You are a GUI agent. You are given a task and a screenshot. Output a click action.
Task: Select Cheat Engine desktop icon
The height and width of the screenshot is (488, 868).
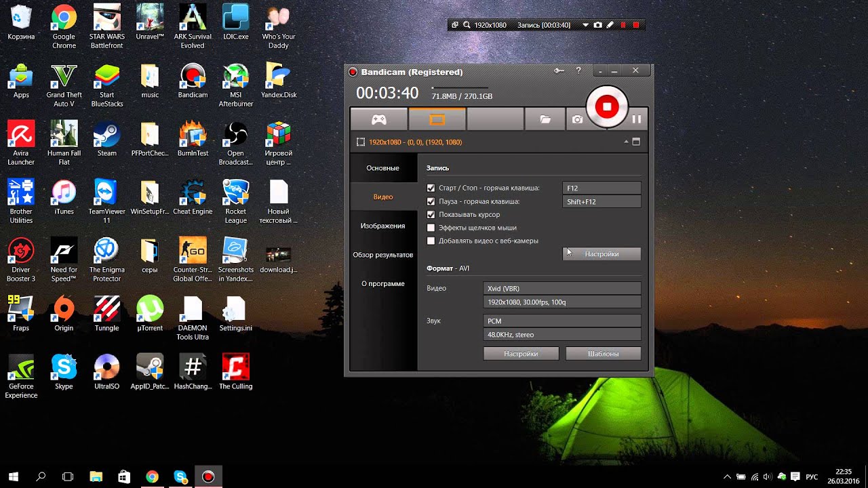click(193, 197)
